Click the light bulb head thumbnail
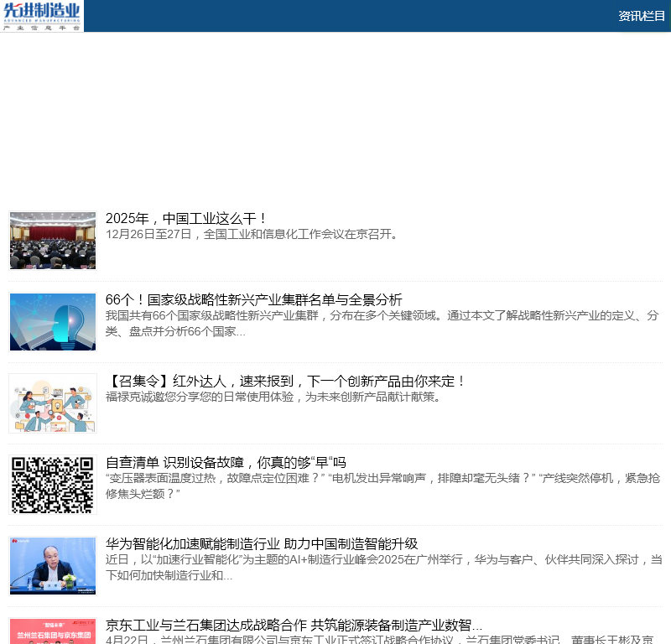This screenshot has height=644, width=671. [53, 322]
